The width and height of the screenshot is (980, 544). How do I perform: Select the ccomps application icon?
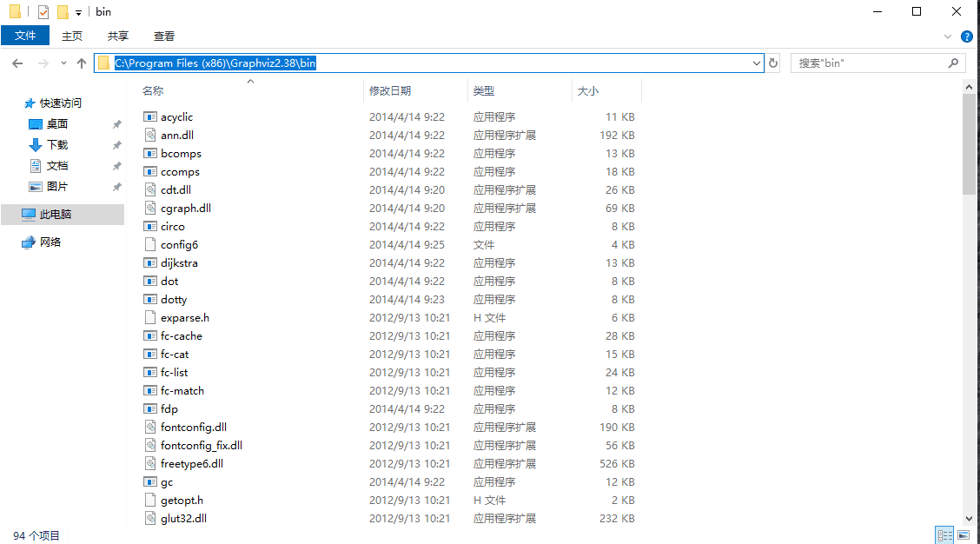[150, 171]
